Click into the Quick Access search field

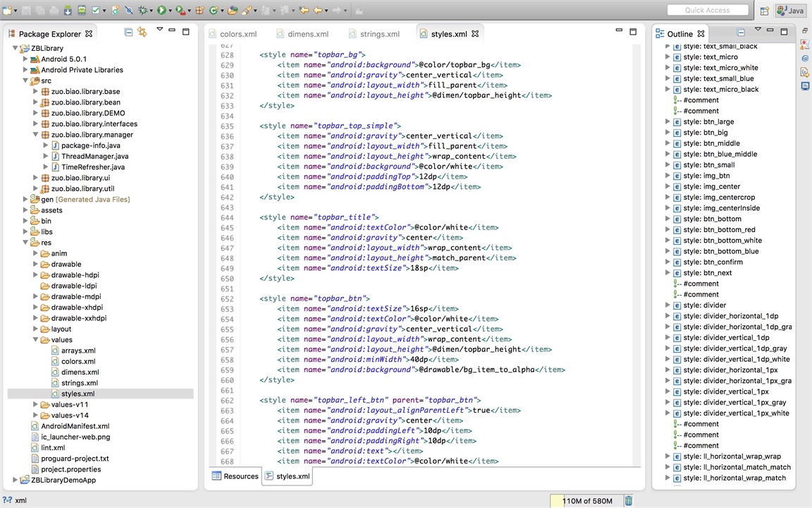pos(707,11)
